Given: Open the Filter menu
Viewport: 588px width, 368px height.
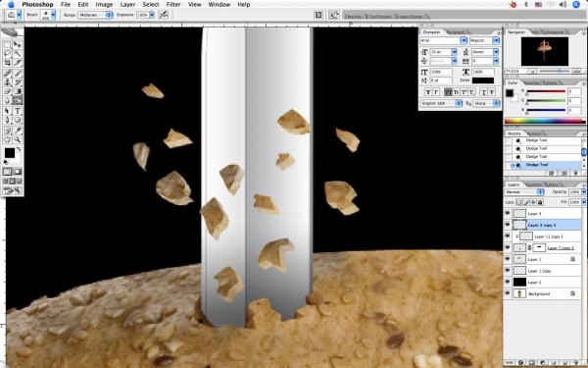Looking at the screenshot, I should pyautogui.click(x=173, y=5).
